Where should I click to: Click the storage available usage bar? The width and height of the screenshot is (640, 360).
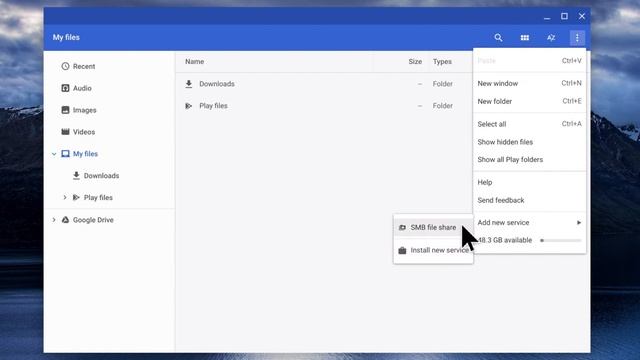pos(561,240)
